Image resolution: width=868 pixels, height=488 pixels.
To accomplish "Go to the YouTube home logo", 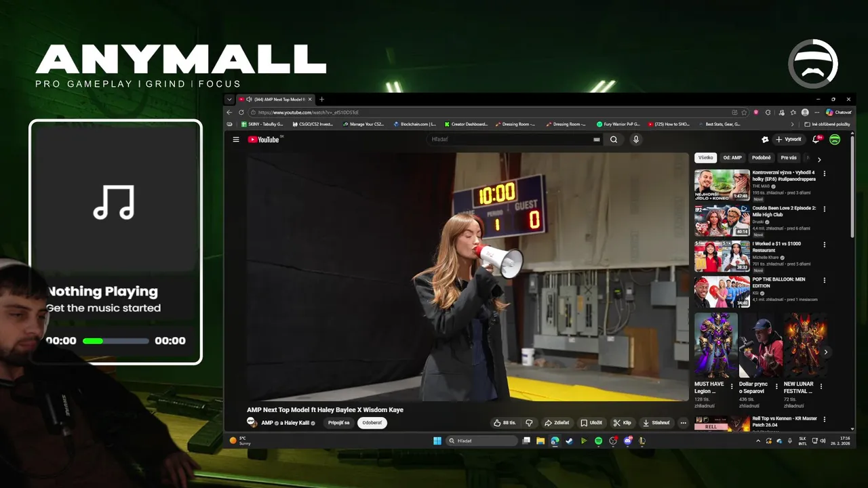I will 264,140.
